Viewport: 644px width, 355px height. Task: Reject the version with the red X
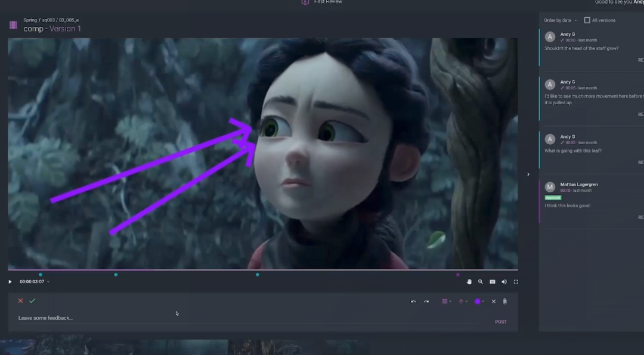point(20,301)
